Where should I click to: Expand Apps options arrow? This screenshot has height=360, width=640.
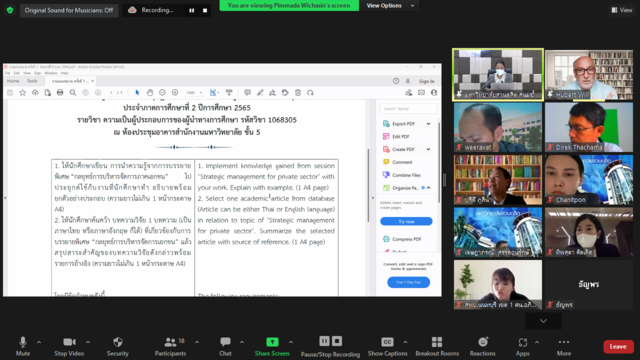pos(537,342)
